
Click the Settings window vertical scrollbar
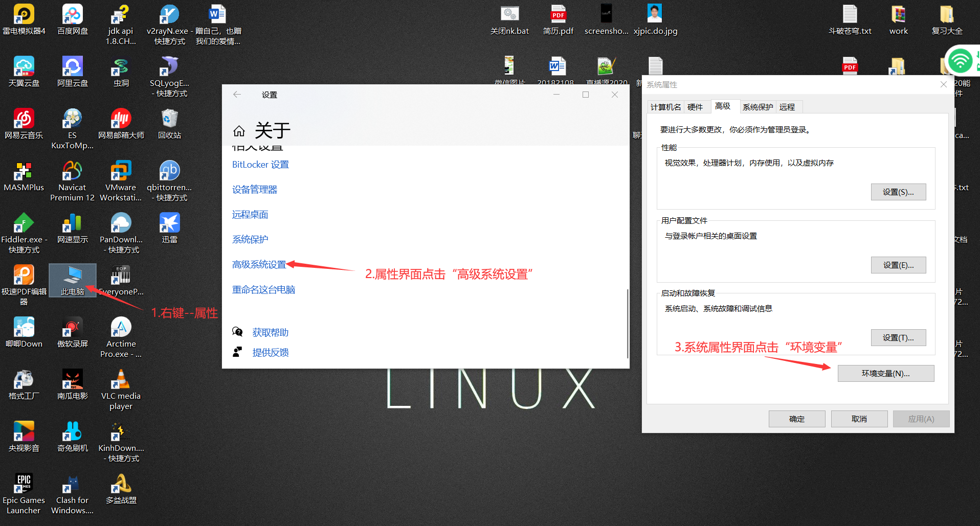(x=627, y=324)
